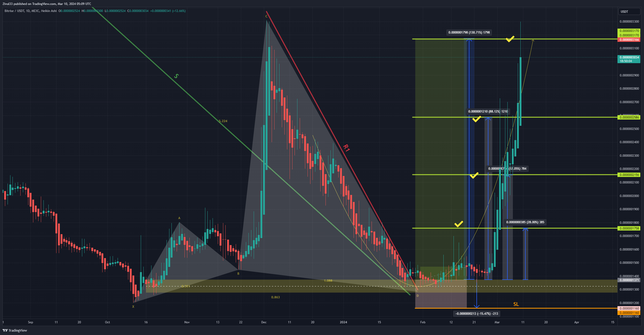Click the yellow checkmark above the 0.0000001758 target line
This screenshot has width=644, height=335.
point(458,224)
